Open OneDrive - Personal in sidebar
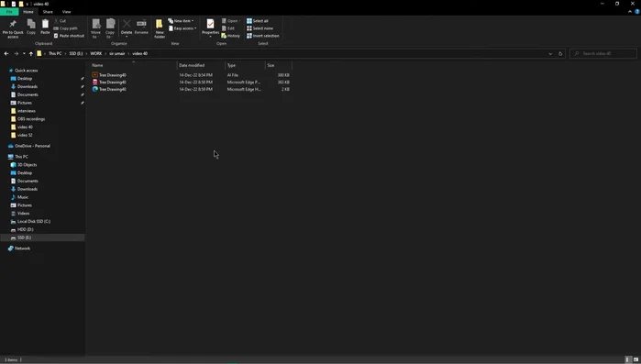This screenshot has width=641, height=364. coord(32,146)
